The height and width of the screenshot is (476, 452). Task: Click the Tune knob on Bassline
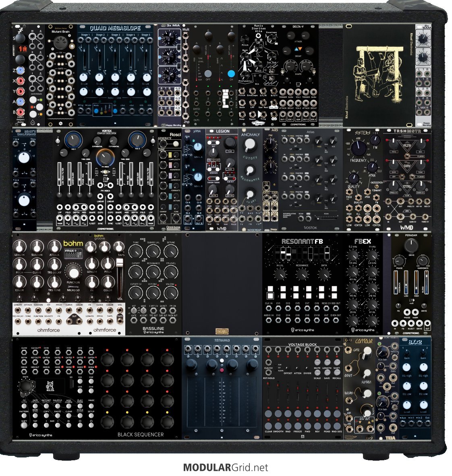click(135, 251)
